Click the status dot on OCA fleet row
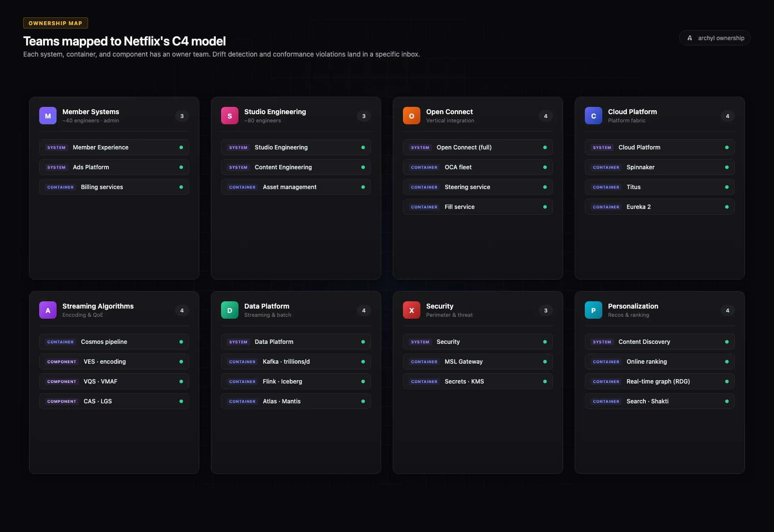The image size is (774, 532). point(545,167)
